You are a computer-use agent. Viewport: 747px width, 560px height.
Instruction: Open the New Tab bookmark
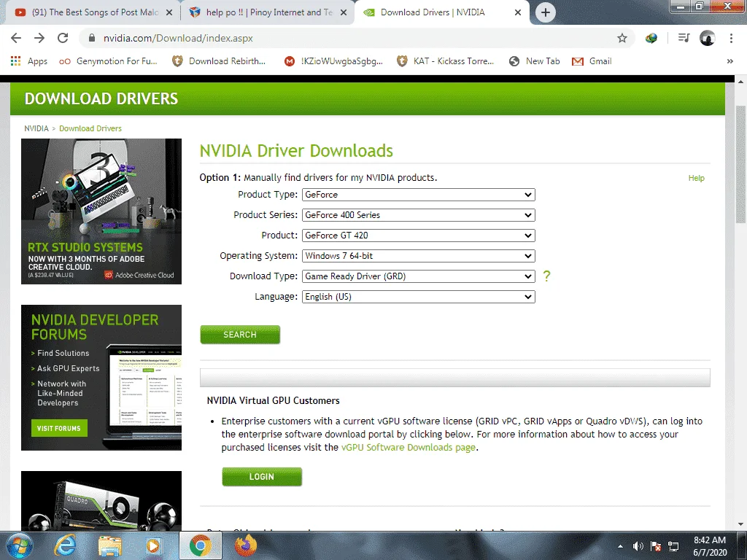click(535, 61)
